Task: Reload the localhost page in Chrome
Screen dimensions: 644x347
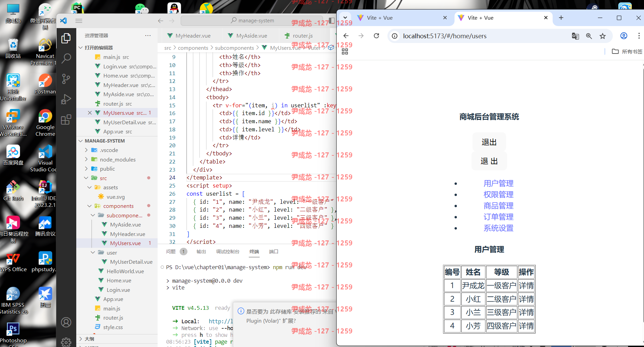Action: (x=376, y=36)
